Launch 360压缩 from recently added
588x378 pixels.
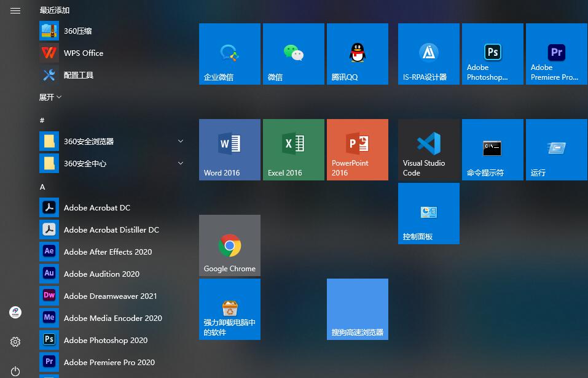tap(112, 31)
